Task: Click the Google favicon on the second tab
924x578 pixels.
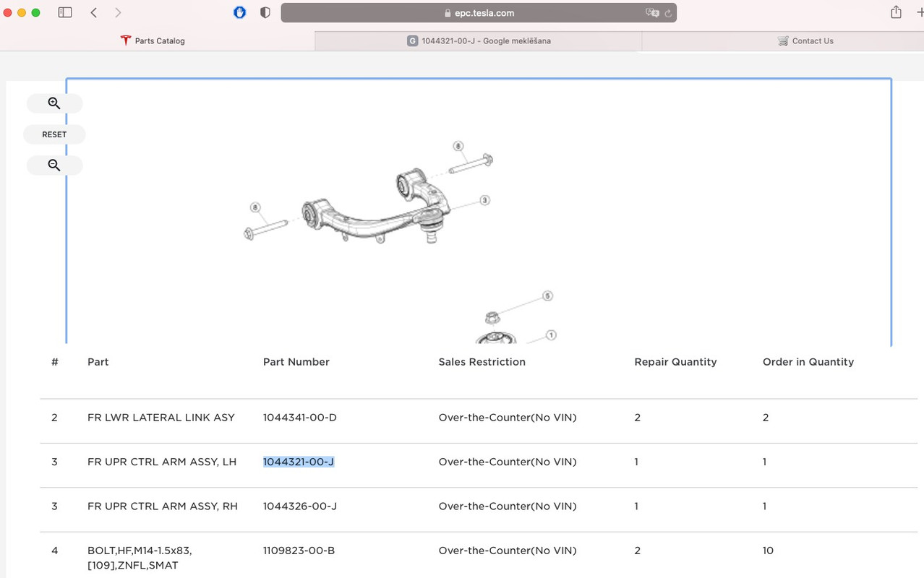Action: click(413, 41)
